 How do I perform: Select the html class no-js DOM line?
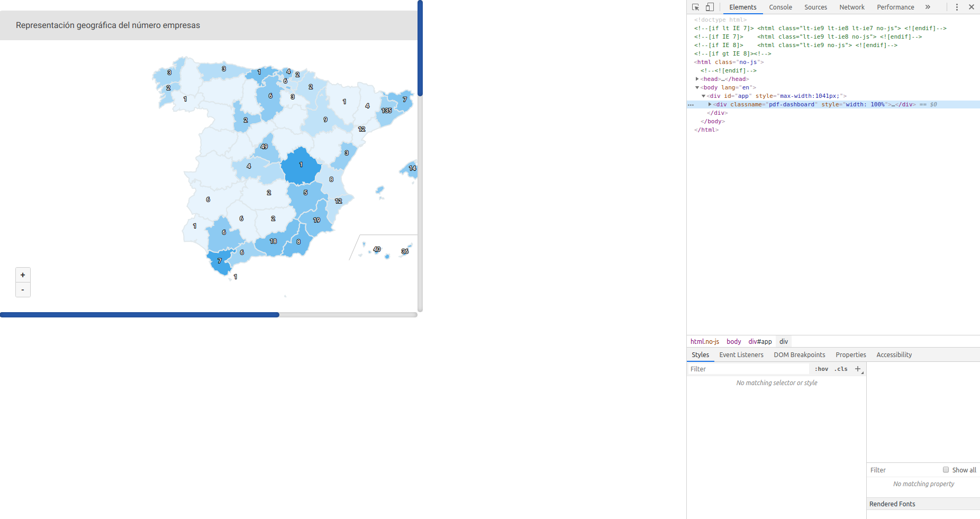coord(729,62)
